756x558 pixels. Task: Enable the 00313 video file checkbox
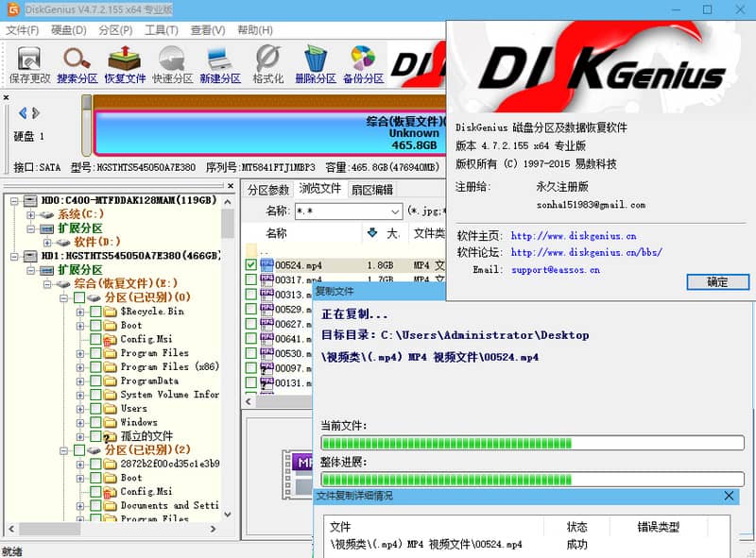pyautogui.click(x=250, y=294)
